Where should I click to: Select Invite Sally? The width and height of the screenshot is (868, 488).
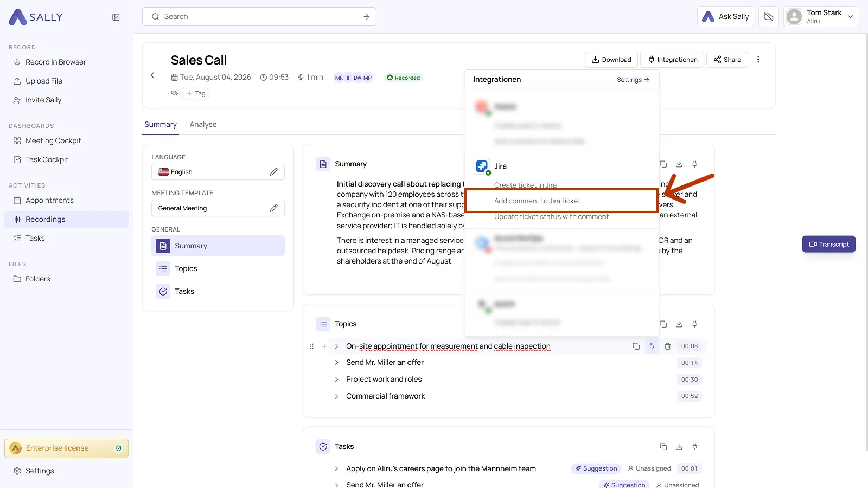43,100
